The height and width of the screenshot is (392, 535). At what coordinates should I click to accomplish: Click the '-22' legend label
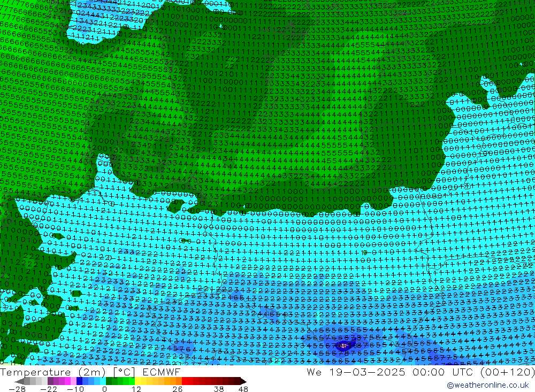coord(49,389)
